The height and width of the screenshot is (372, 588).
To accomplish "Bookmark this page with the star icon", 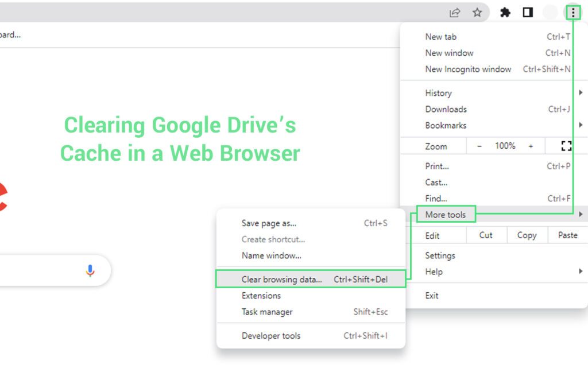I will (477, 13).
